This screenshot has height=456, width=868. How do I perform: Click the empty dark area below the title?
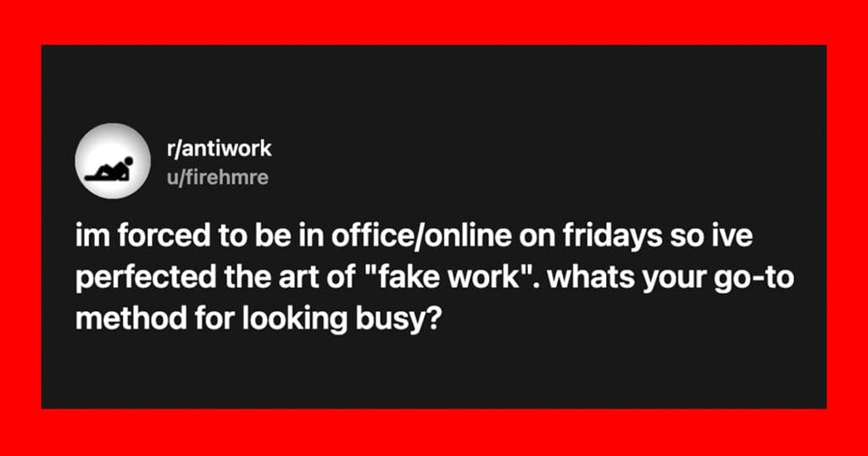tap(434, 373)
